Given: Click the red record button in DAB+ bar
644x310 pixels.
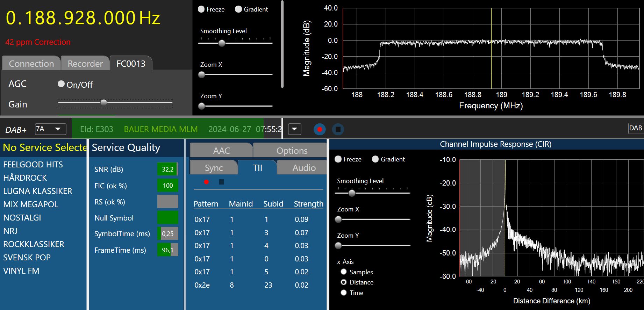Looking at the screenshot, I should point(319,129).
